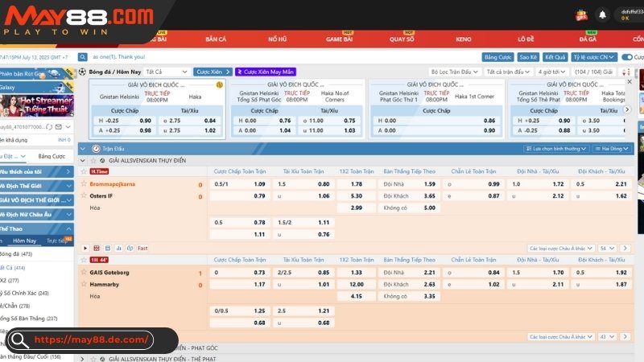This screenshot has height=362, width=644.
Task: Favorite Osters IF with its star
Action: coord(85,195)
